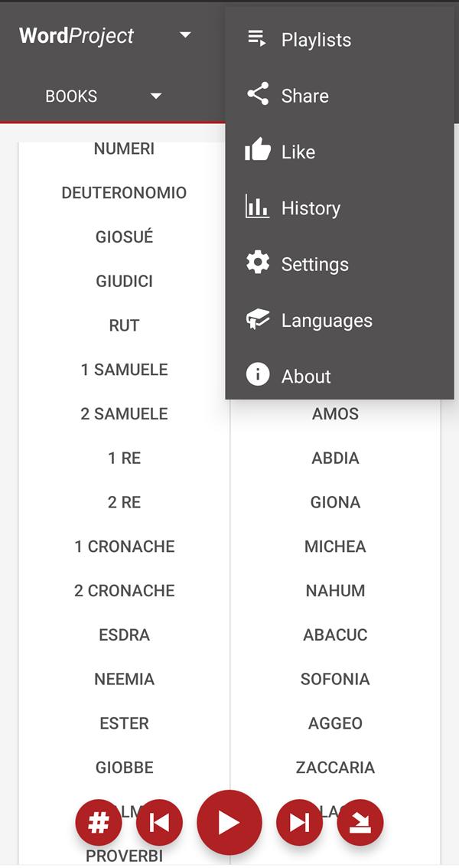Click the playlist icon beside Playlists
The image size is (459, 868).
point(257,39)
